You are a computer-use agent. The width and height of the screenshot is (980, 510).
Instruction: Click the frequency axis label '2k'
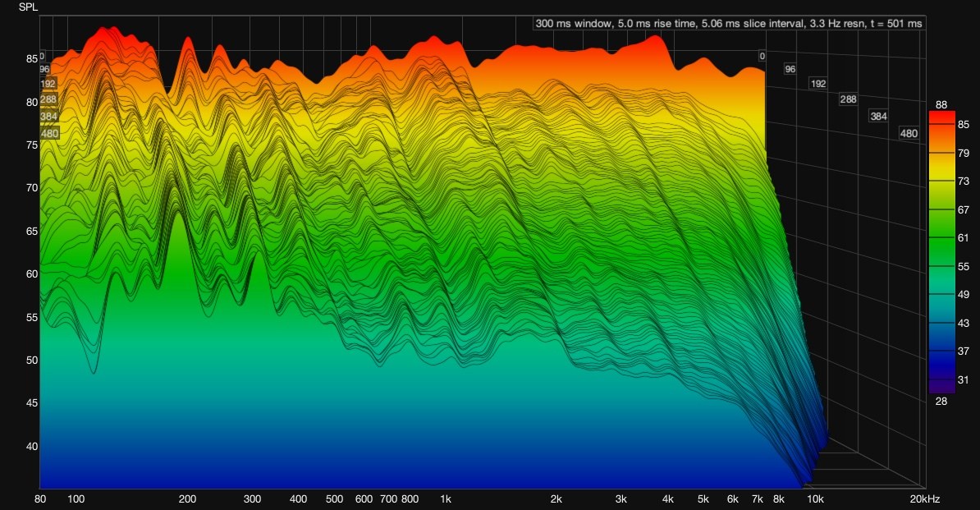[556, 499]
